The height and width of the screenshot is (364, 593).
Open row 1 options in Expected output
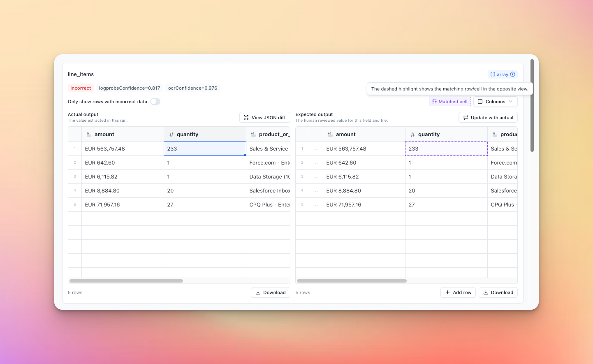click(315, 149)
